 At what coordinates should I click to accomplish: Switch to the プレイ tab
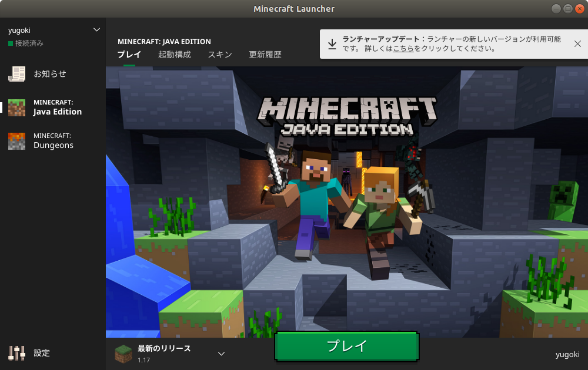pyautogui.click(x=129, y=55)
